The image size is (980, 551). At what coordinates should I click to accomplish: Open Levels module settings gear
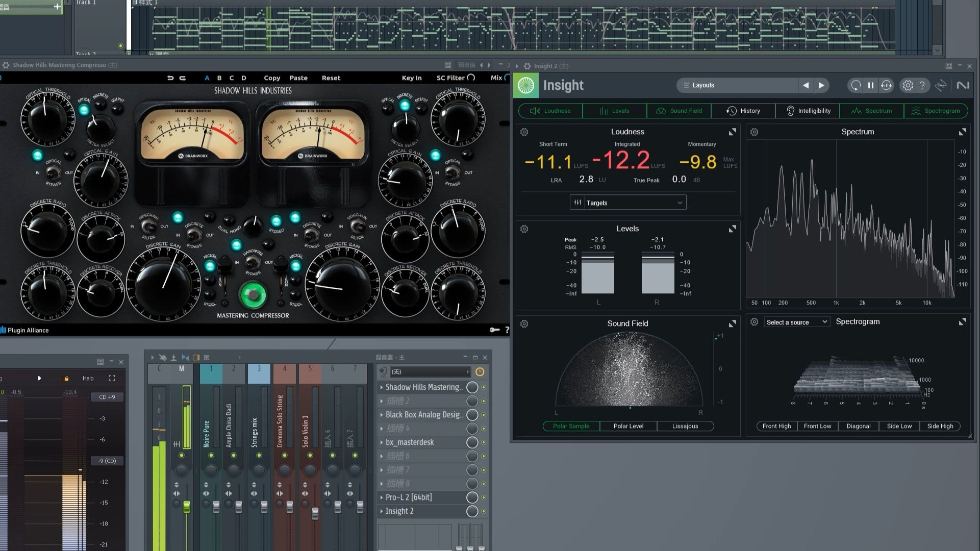(x=524, y=229)
